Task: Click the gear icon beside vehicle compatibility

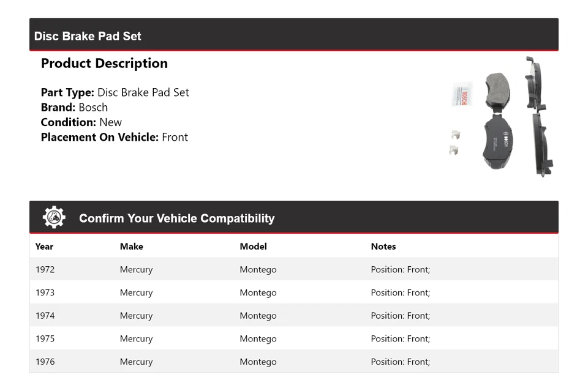Action: [x=54, y=218]
